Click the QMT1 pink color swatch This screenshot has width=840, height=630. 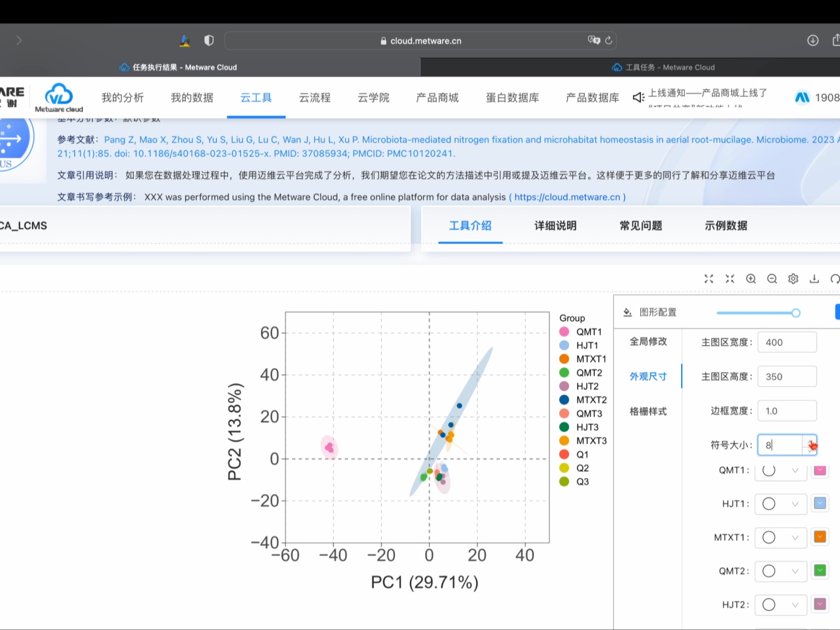(820, 471)
